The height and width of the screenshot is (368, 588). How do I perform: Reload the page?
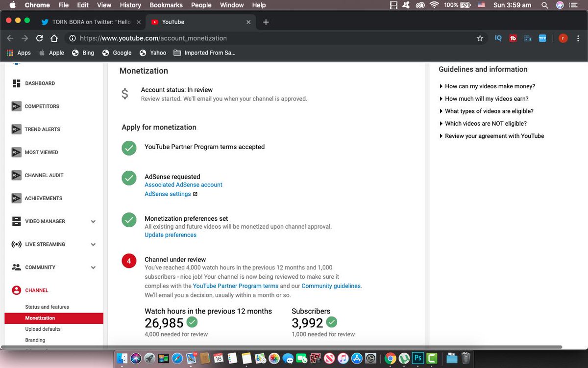(x=39, y=38)
